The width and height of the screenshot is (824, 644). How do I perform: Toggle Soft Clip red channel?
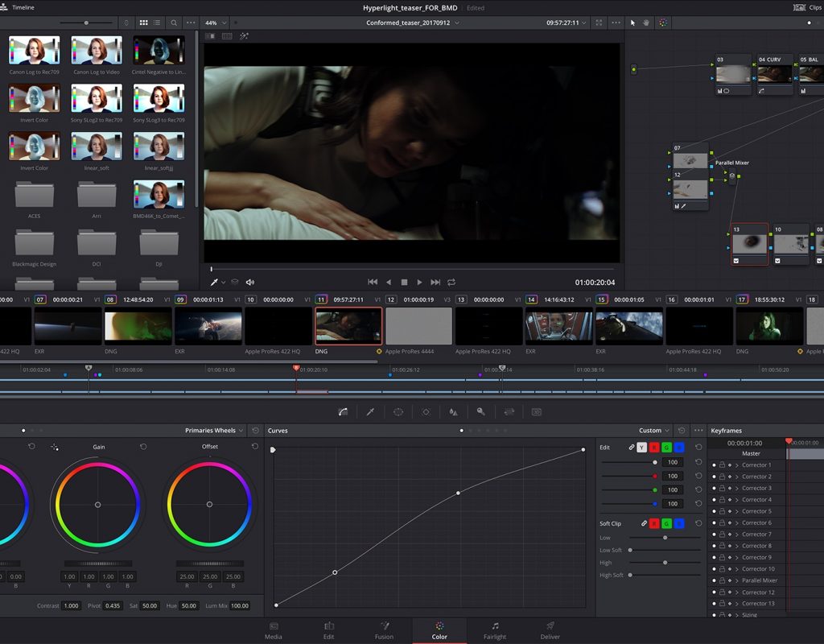(654, 523)
